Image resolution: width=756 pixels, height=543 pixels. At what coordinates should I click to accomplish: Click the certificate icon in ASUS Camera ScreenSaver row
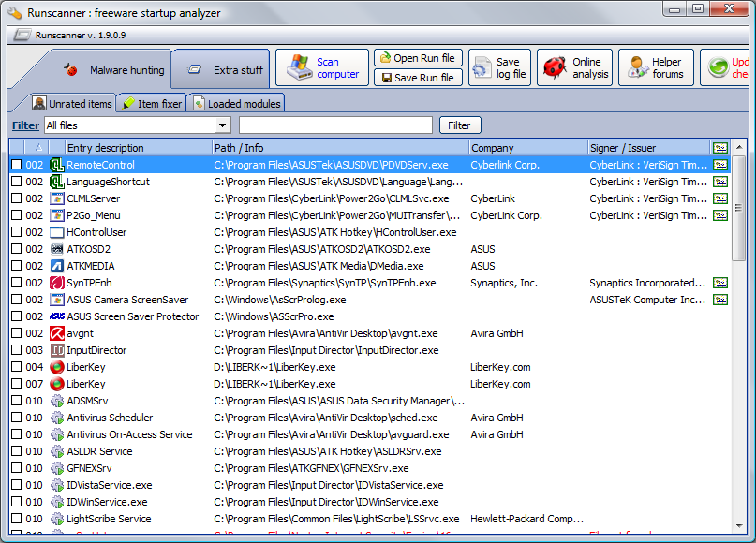coord(720,300)
